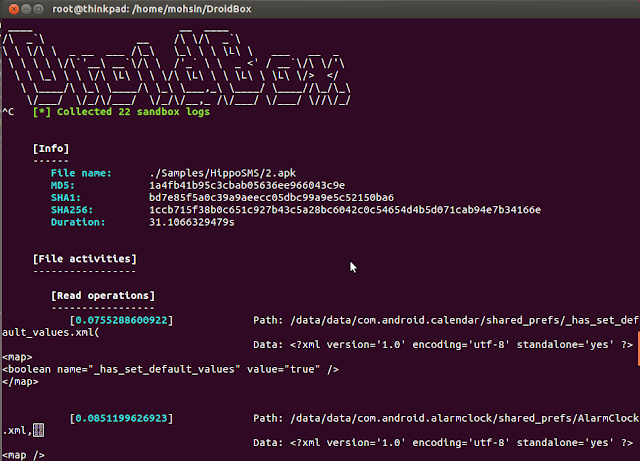This screenshot has width=640, height=461.
Task: Click the 'Duration:' label
Action: click(78, 222)
